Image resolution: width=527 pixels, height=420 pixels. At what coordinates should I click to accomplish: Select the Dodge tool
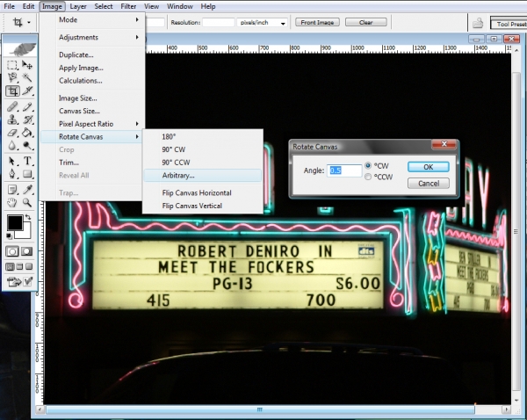tap(27, 146)
